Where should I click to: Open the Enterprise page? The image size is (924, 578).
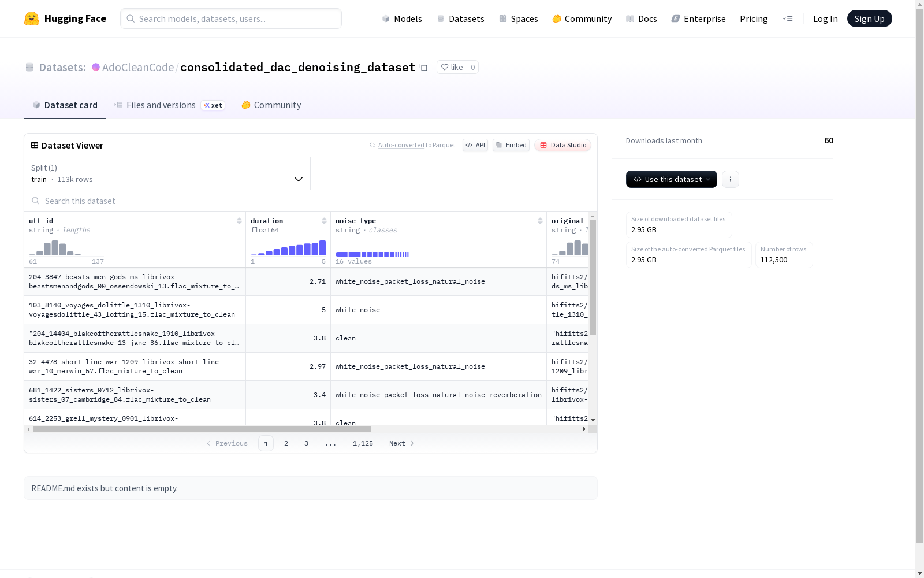point(699,18)
